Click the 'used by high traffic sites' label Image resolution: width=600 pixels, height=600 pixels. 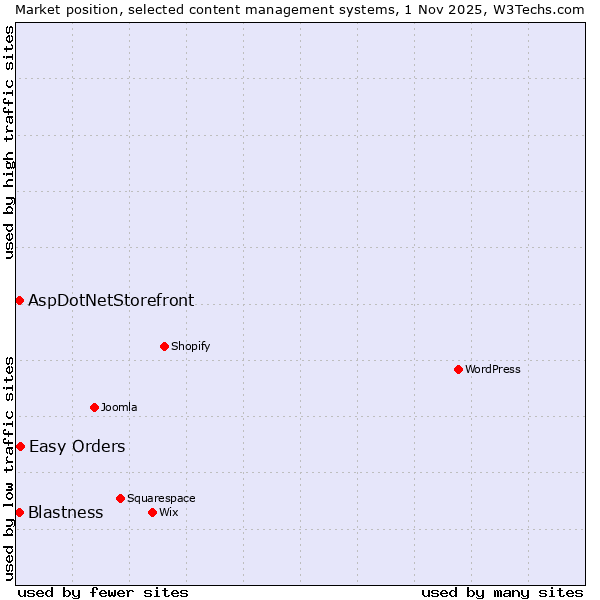(x=9, y=142)
